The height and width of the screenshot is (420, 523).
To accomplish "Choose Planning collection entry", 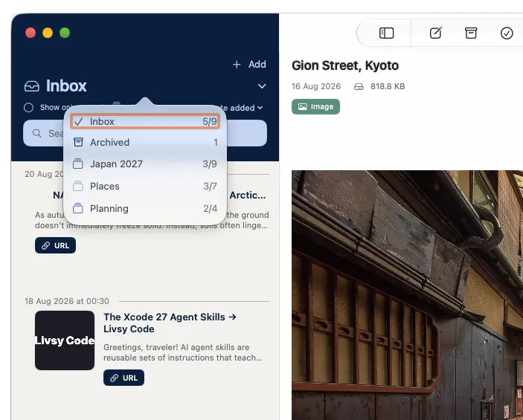I will pyautogui.click(x=145, y=208).
